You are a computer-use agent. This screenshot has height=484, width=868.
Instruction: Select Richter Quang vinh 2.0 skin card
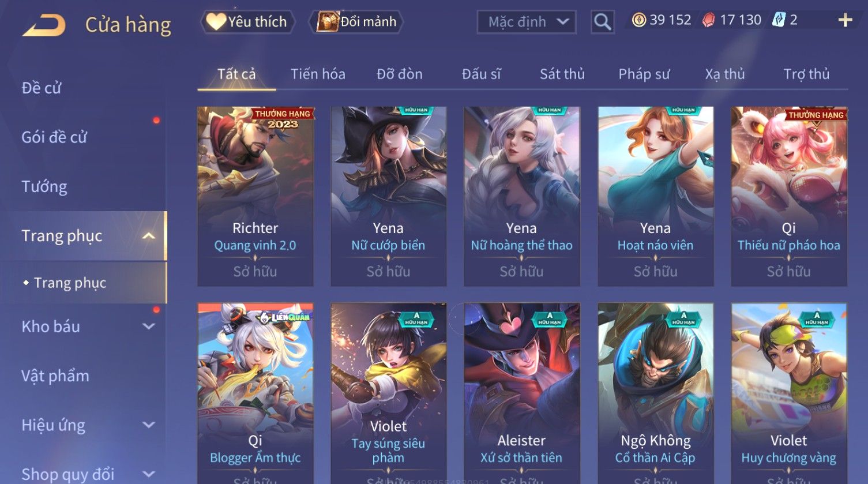tap(255, 196)
